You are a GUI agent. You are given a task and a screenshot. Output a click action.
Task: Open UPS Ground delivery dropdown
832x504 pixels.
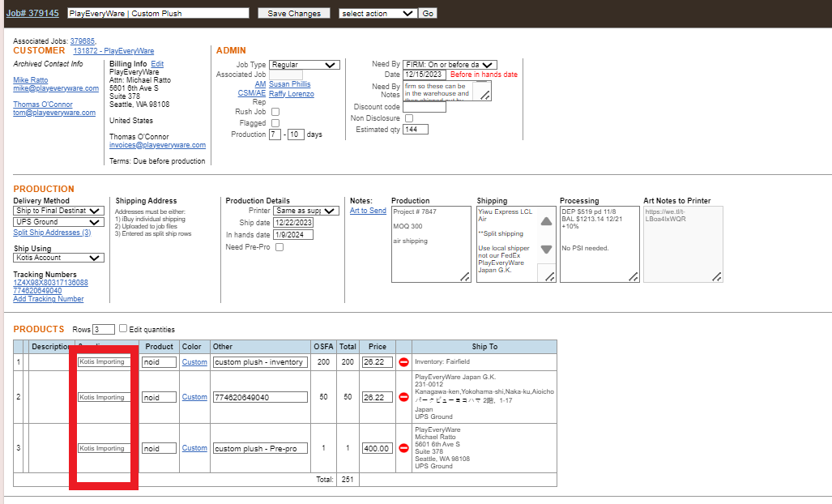click(59, 222)
